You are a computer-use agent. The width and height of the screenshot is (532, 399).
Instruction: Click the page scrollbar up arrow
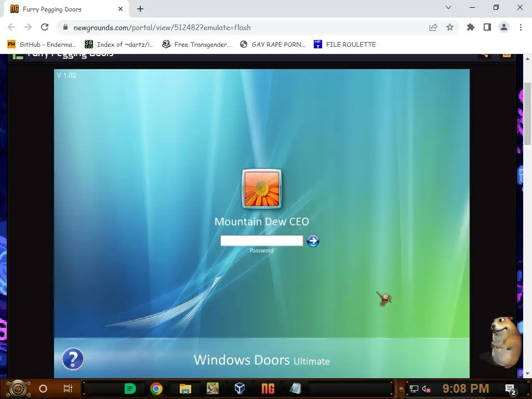[x=527, y=59]
